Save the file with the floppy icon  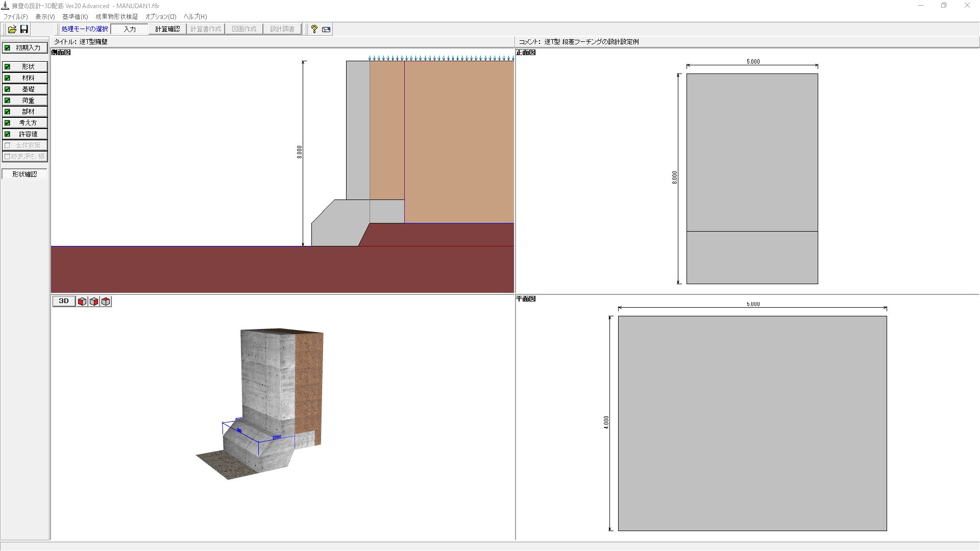(x=24, y=29)
